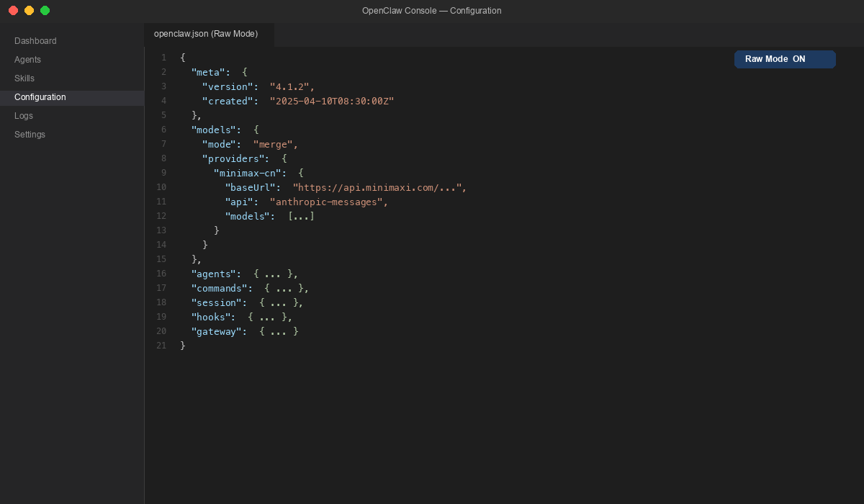Close the window with the red button
864x504 pixels.
[x=13, y=11]
